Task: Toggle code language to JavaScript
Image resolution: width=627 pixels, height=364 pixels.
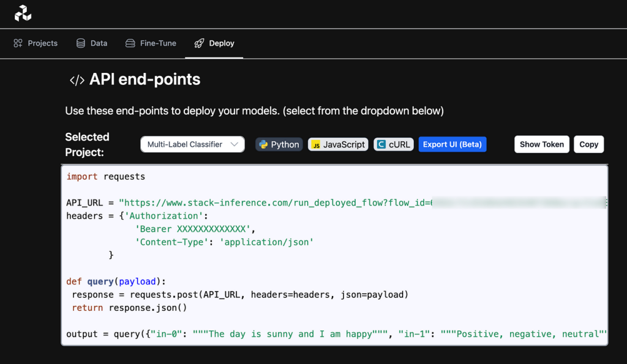Action: [x=337, y=144]
